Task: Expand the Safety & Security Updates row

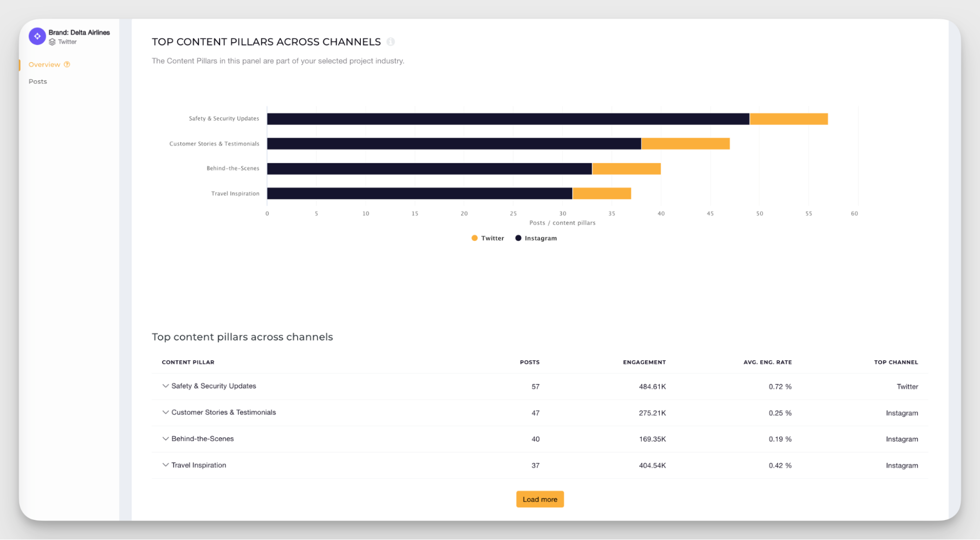Action: (165, 386)
